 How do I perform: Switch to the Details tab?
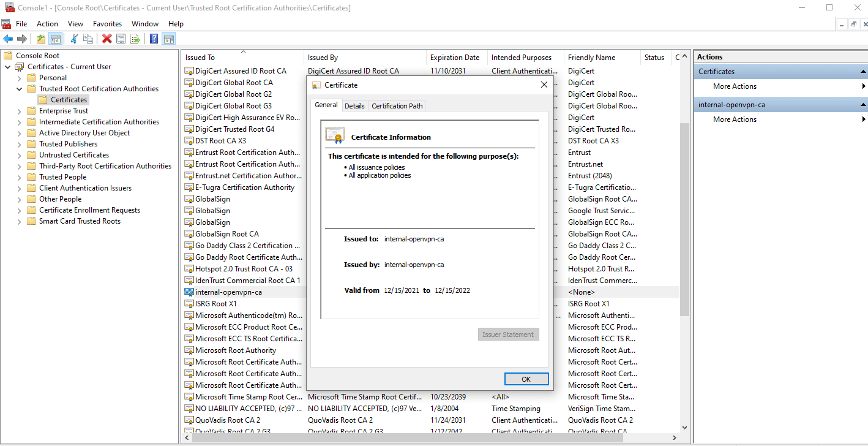point(354,106)
